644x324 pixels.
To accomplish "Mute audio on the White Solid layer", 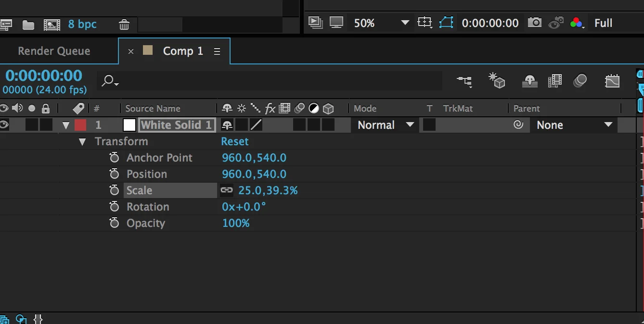I will (x=17, y=125).
